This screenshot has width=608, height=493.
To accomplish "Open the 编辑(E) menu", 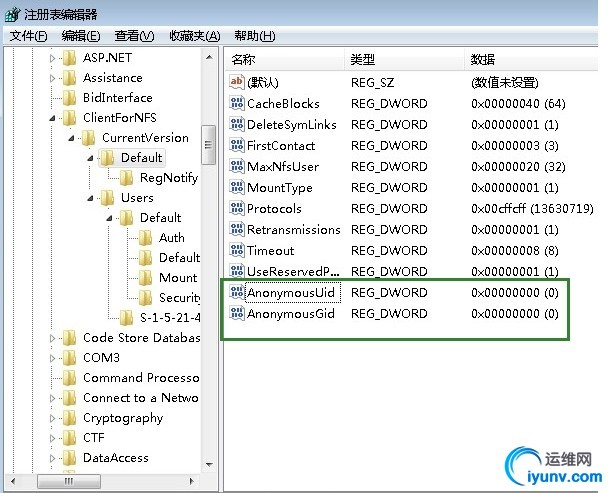I will 81,36.
